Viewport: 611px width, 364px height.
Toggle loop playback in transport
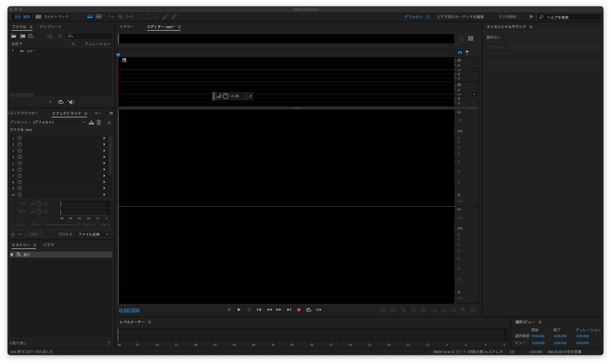pyautogui.click(x=309, y=310)
